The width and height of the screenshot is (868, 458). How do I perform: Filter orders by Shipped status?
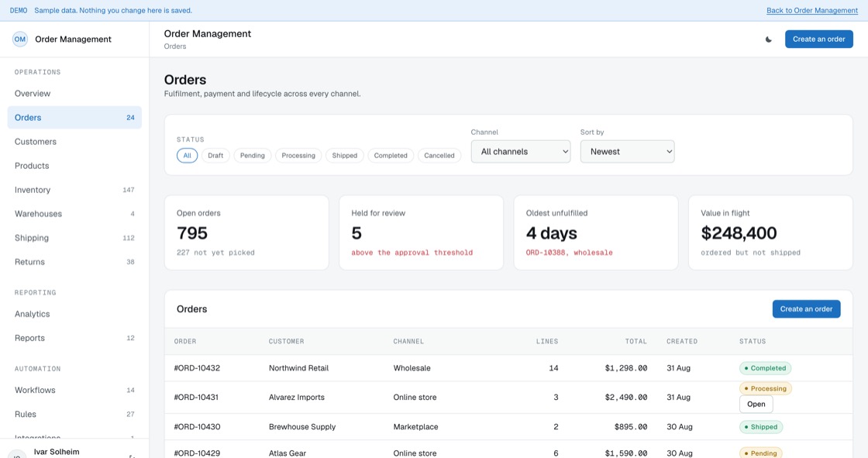(x=344, y=156)
